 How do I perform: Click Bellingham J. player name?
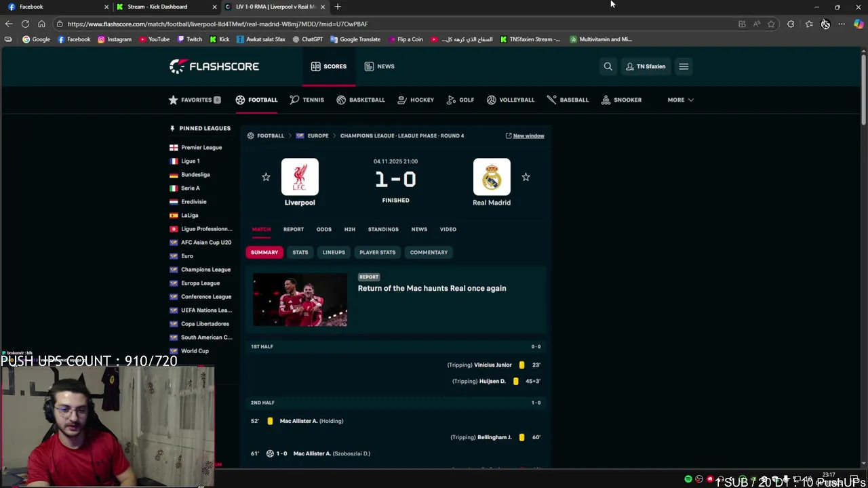[495, 437]
